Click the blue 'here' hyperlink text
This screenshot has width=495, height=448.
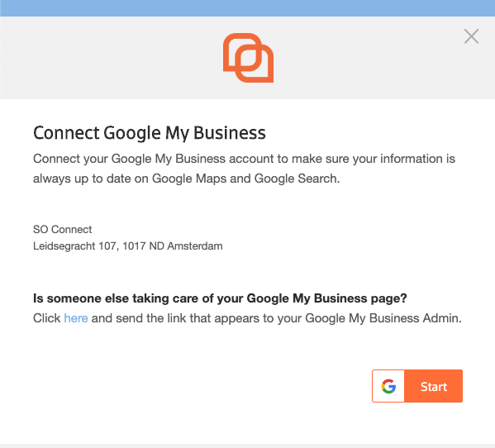[76, 318]
